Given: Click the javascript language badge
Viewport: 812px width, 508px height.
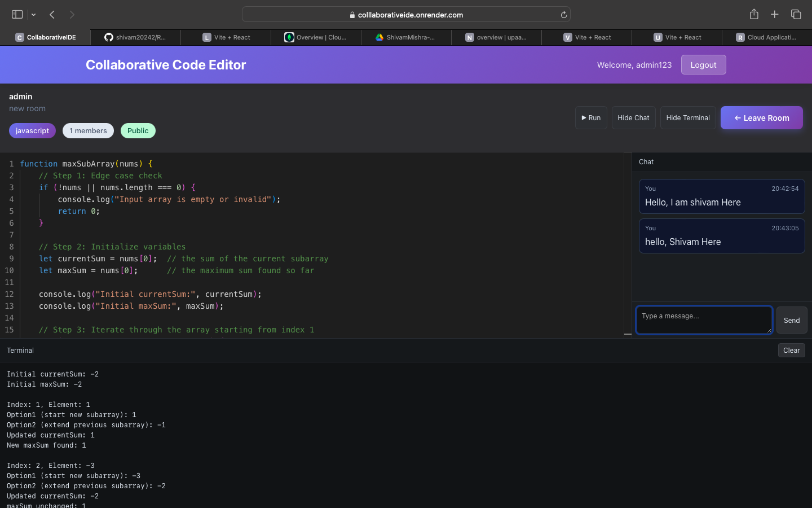Looking at the screenshot, I should (32, 131).
